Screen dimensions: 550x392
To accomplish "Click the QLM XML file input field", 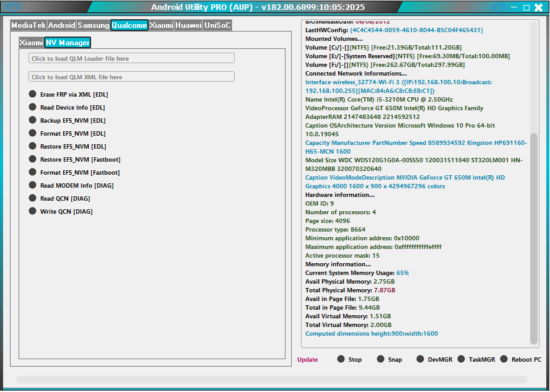I will pyautogui.click(x=131, y=77).
